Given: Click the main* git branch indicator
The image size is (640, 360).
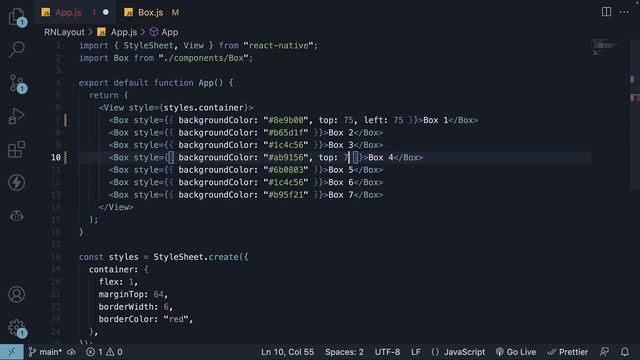Looking at the screenshot, I should (x=45, y=352).
